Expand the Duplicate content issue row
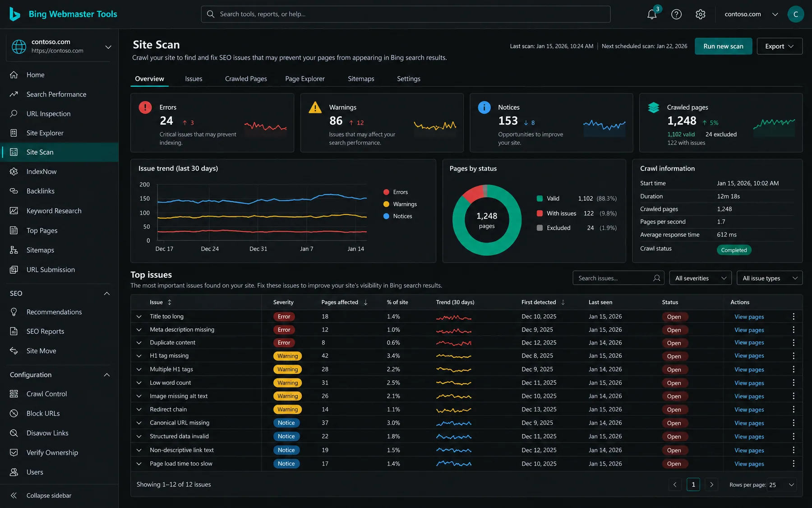The image size is (812, 508). (x=139, y=343)
